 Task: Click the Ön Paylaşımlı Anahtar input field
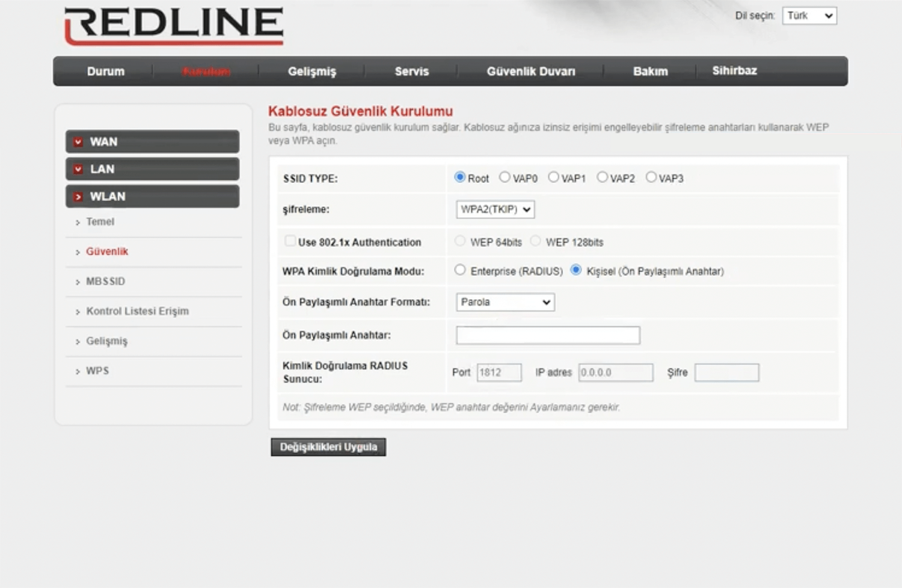[548, 335]
